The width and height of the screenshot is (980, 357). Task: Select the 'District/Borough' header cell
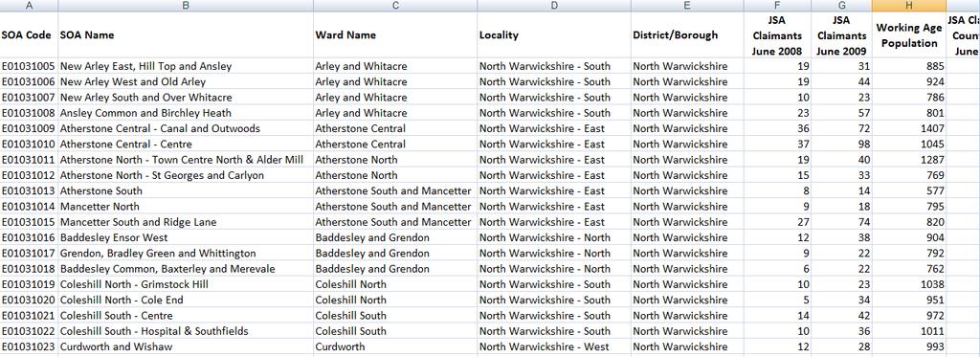click(x=687, y=35)
